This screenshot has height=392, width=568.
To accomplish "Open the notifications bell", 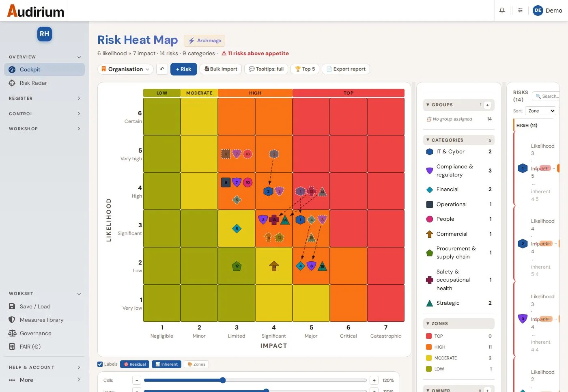I will click(502, 11).
